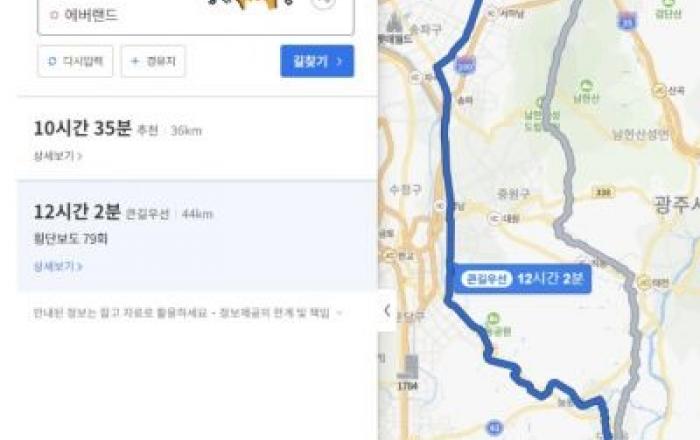Click the 판교 JC junction icon

coord(389,256)
